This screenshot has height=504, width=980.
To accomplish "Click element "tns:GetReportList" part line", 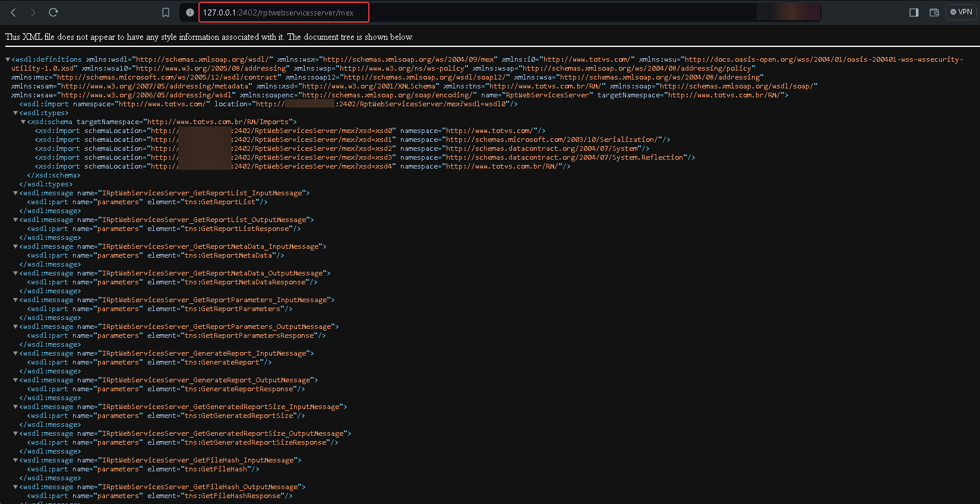I will tap(147, 202).
